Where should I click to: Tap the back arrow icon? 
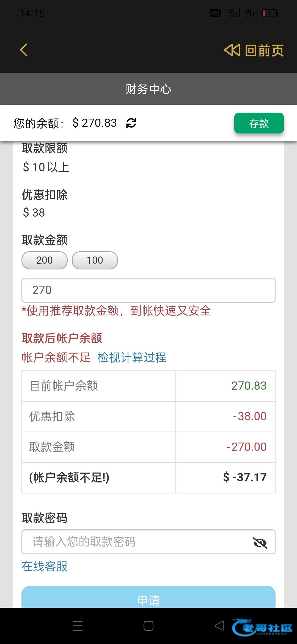tap(24, 50)
